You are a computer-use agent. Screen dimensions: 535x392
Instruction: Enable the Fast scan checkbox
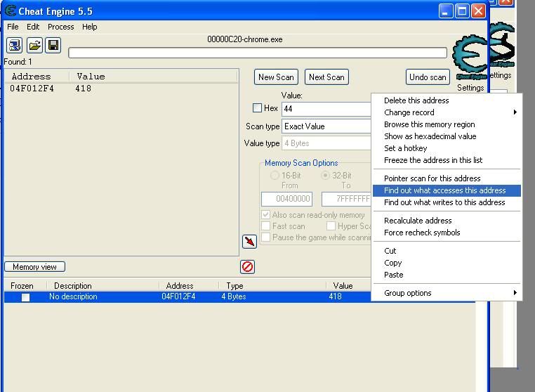pyautogui.click(x=266, y=226)
